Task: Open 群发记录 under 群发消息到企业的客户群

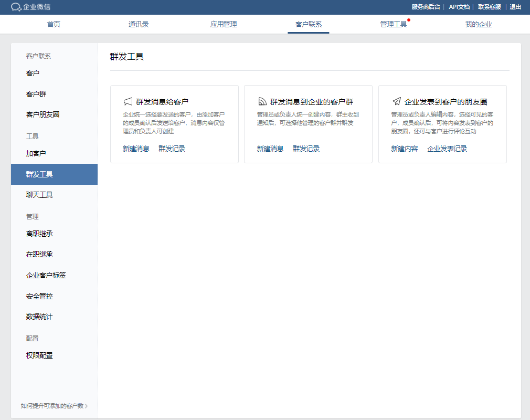Action: tap(306, 149)
